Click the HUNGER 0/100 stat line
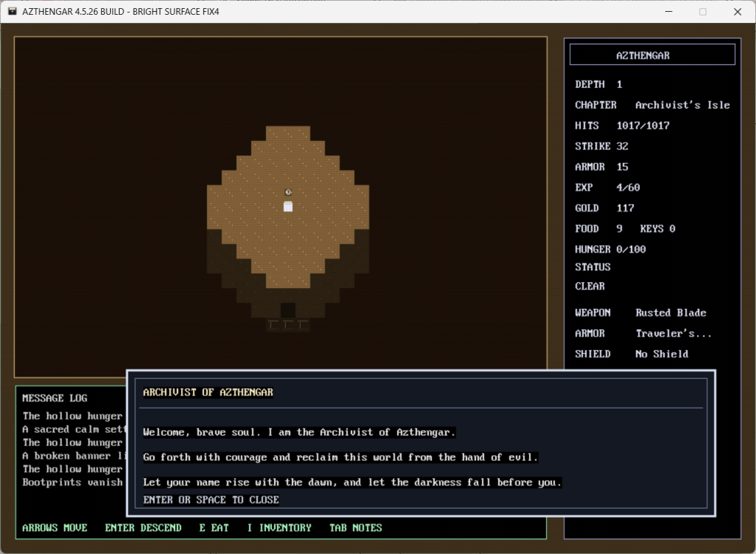The width and height of the screenshot is (756, 554). click(x=610, y=249)
